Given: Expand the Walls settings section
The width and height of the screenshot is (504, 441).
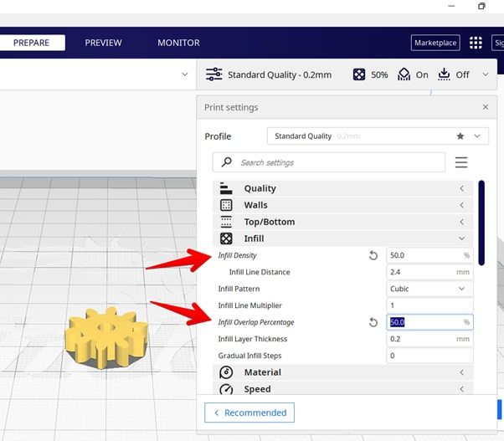Looking at the screenshot, I should [343, 205].
